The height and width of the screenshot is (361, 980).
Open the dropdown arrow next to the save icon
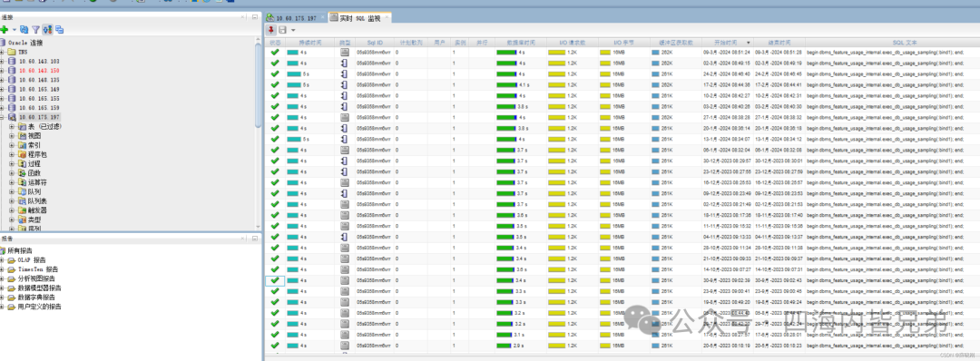tap(292, 30)
